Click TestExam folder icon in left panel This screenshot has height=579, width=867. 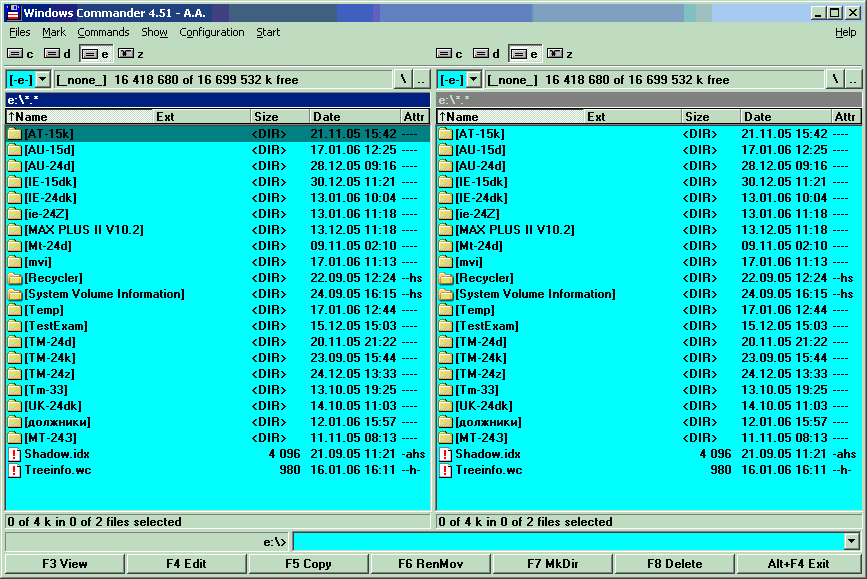click(14, 326)
